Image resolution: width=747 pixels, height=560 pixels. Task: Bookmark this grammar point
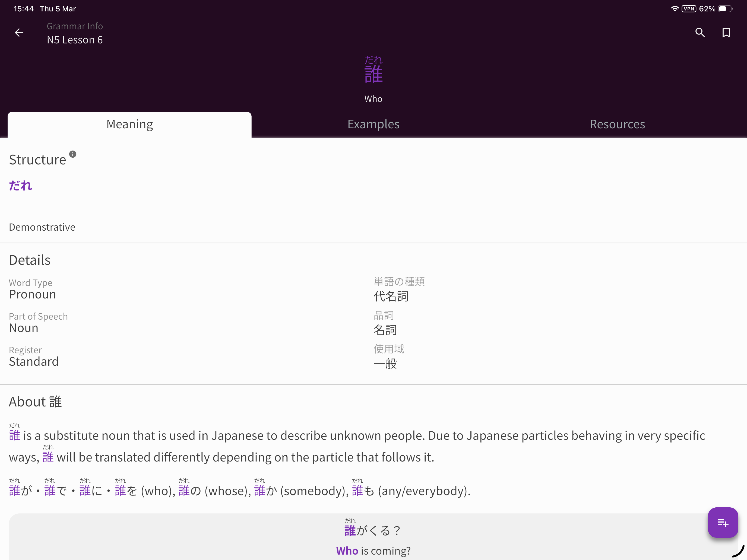pyautogui.click(x=726, y=33)
